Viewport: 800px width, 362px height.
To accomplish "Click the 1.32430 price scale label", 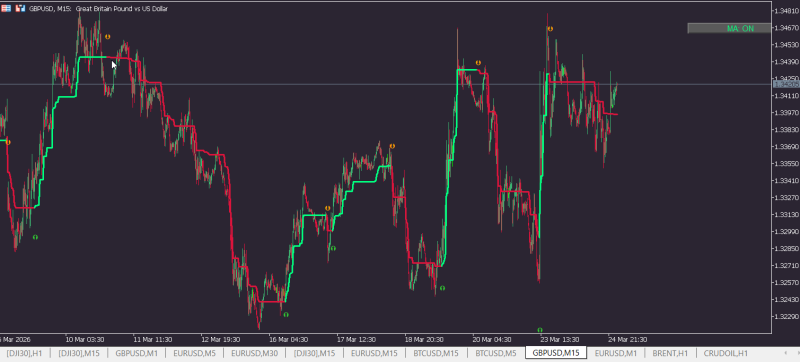I will click(x=786, y=299).
